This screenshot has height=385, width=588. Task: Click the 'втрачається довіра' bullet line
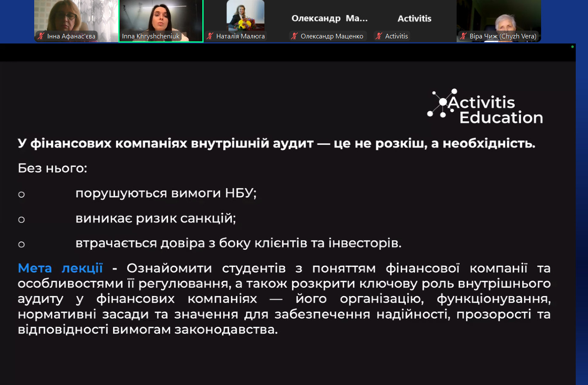pos(238,243)
